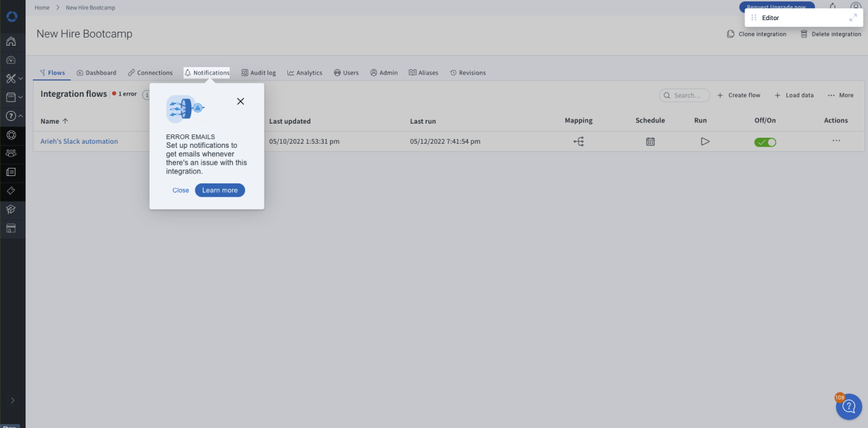This screenshot has height=428, width=868.
Task: Expand the Resources menu in sidebar
Action: (12, 97)
